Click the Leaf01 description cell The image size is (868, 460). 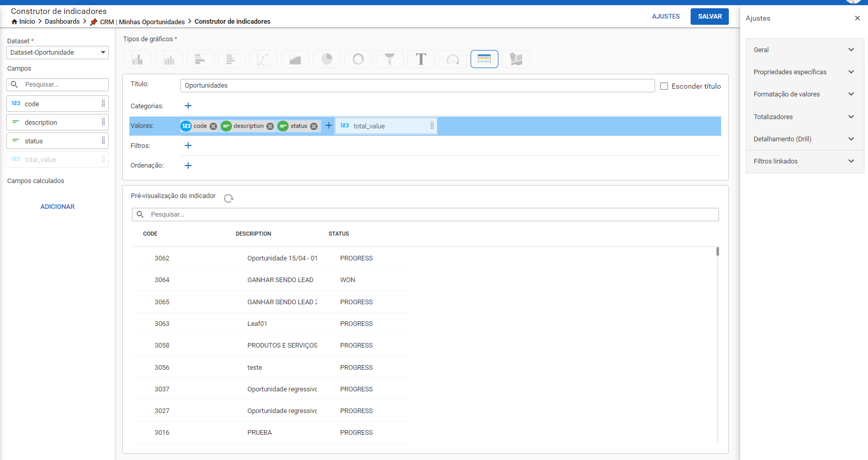point(257,324)
